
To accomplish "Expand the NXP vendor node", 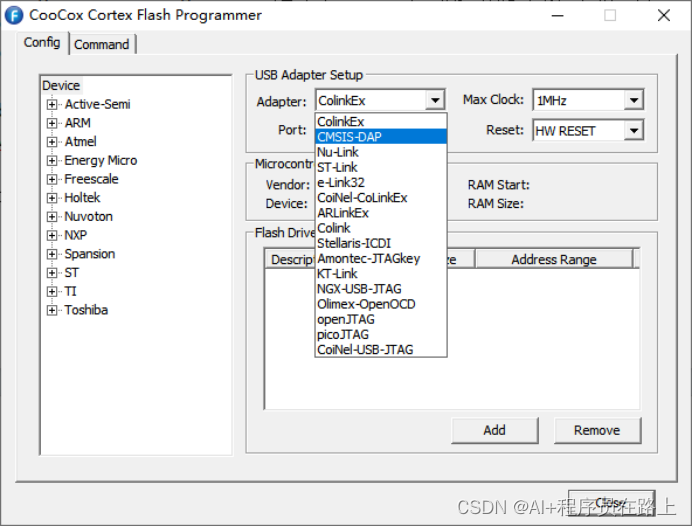I will (x=52, y=236).
